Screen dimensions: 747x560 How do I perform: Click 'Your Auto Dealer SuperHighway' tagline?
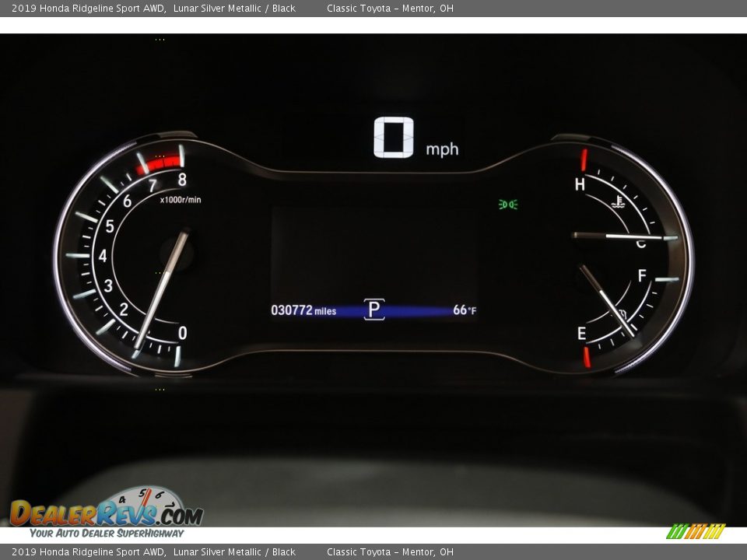107,533
